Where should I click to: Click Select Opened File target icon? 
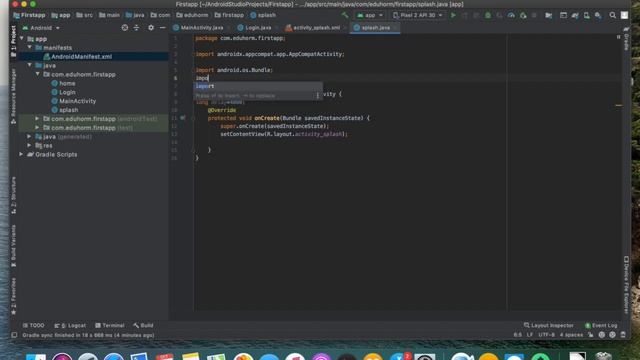(124, 28)
